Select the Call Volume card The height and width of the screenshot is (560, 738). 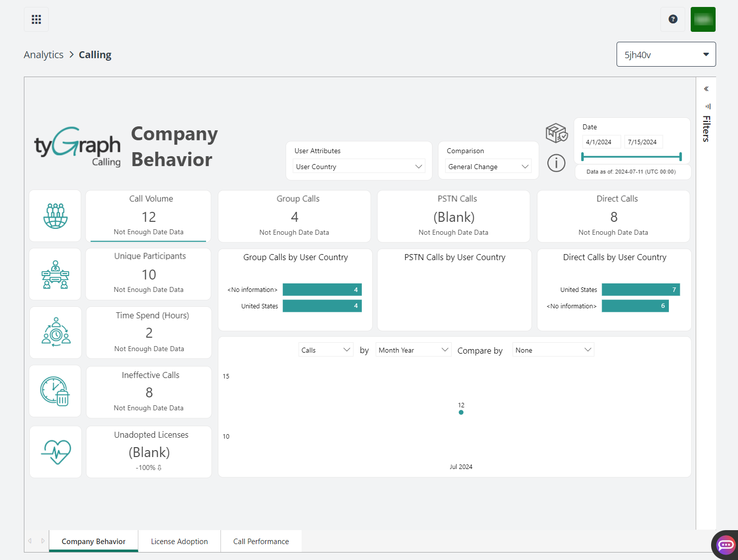[148, 216]
